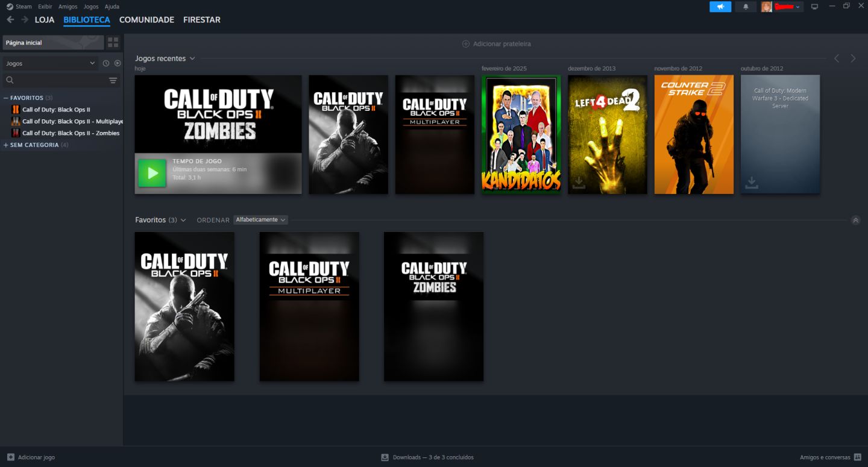Viewport: 868px width, 467px height.
Task: Click the Adicionar jogo plus icon
Action: pos(11,457)
